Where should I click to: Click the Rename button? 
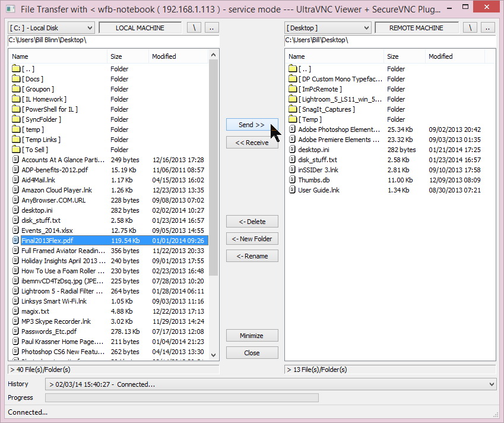[x=252, y=256]
